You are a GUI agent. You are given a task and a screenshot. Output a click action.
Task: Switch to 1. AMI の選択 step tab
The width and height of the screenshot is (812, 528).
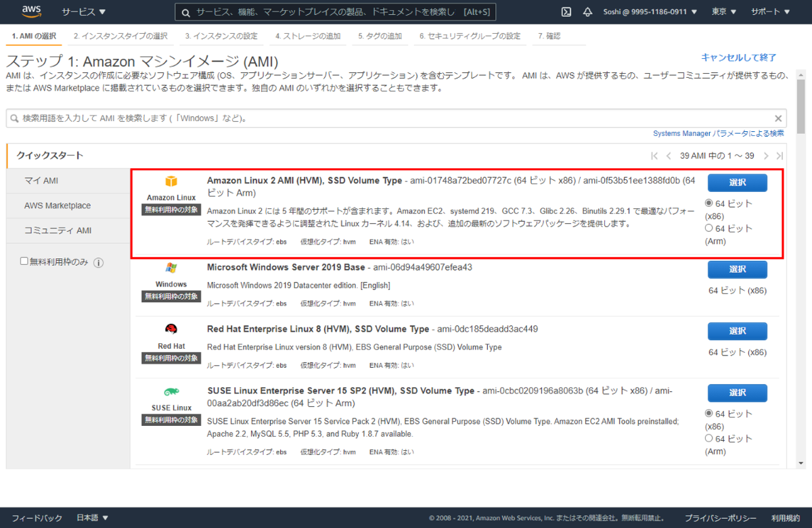(x=34, y=36)
